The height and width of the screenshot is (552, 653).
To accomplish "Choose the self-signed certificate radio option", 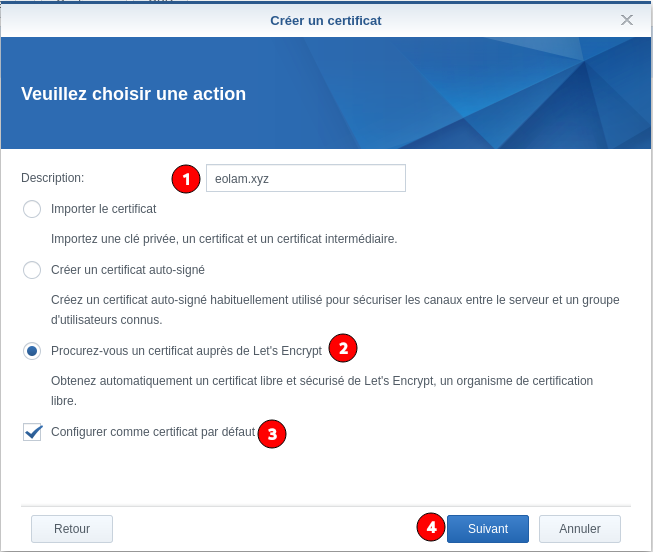I will point(32,270).
